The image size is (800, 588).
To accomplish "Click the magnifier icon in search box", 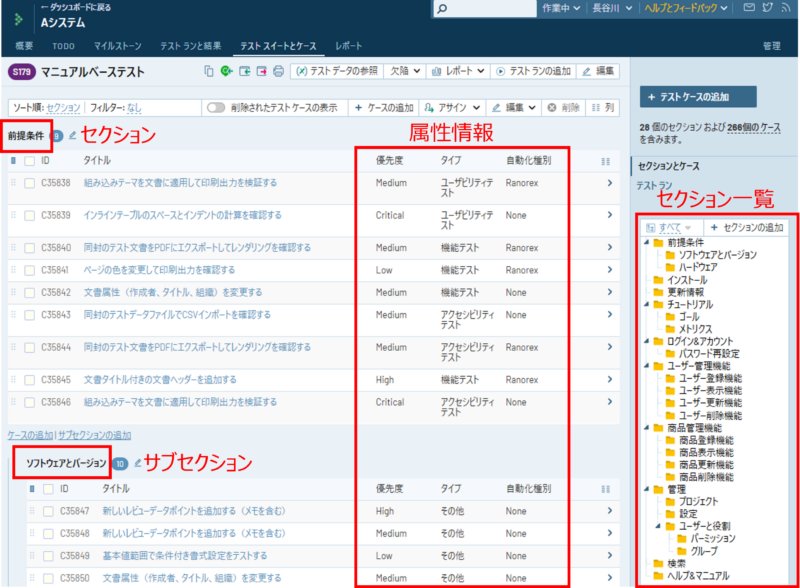I will [442, 9].
